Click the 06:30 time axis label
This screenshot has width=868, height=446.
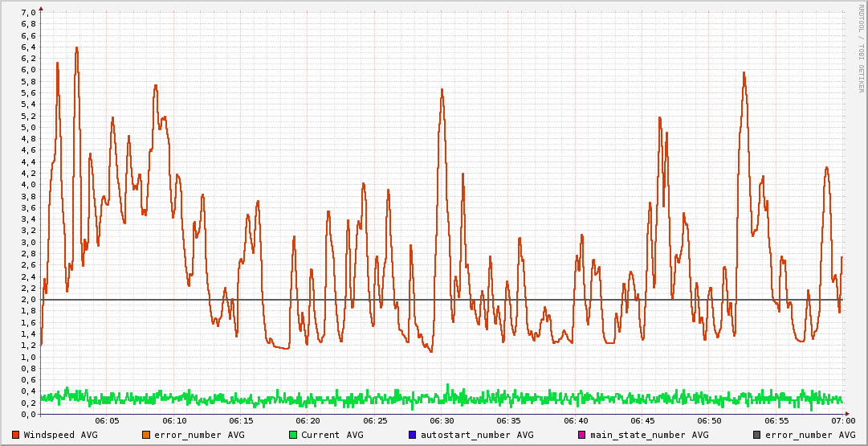(x=442, y=420)
